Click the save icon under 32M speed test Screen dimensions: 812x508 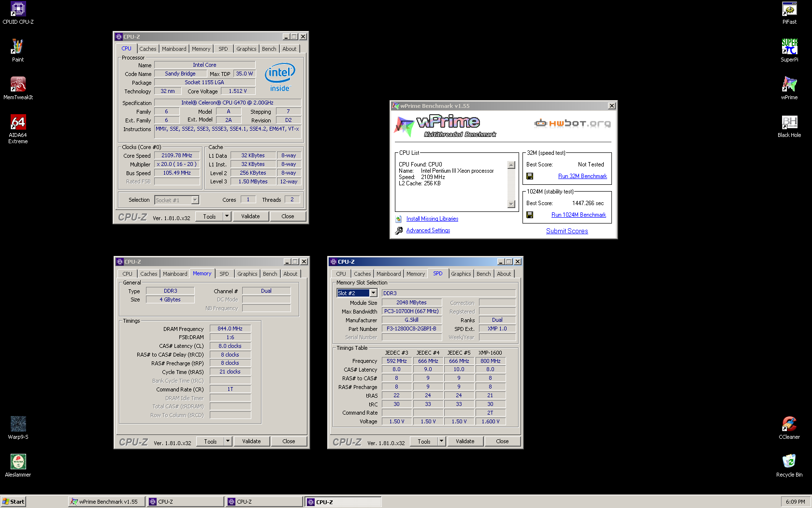[x=530, y=176]
